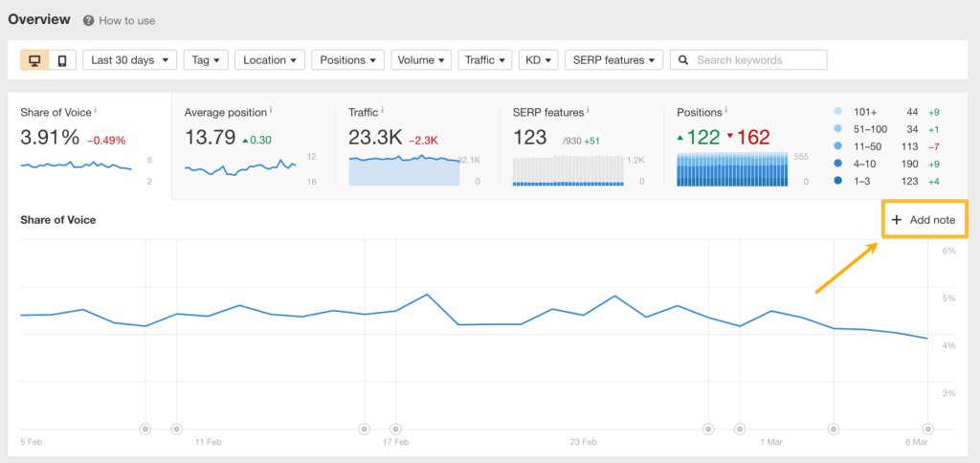The height and width of the screenshot is (463, 980).
Task: Click the info icon next to Positions
Action: [x=726, y=111]
